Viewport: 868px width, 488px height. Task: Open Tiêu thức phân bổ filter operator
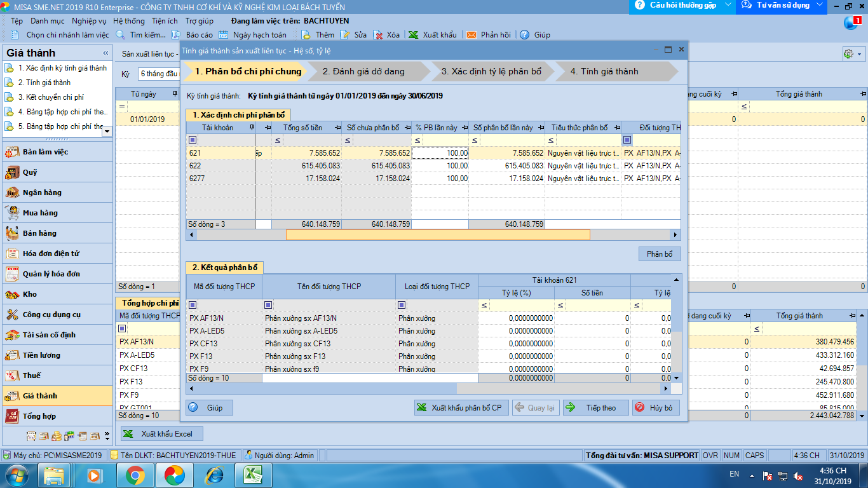click(x=551, y=140)
